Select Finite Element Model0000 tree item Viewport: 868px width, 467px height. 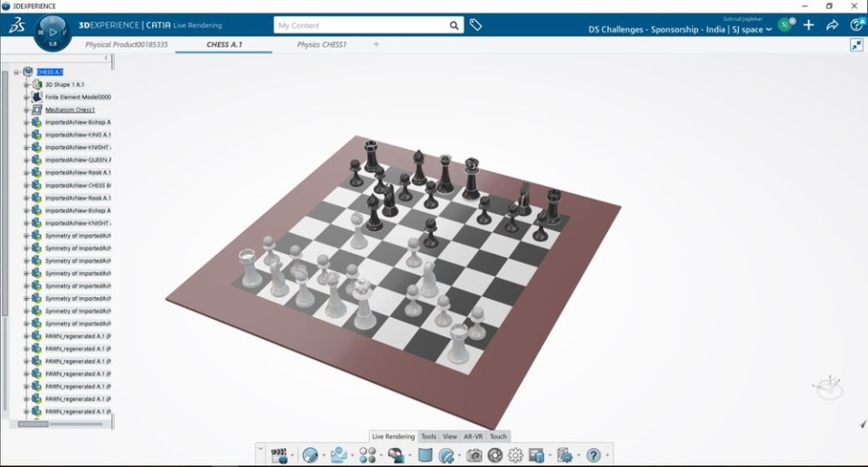78,97
